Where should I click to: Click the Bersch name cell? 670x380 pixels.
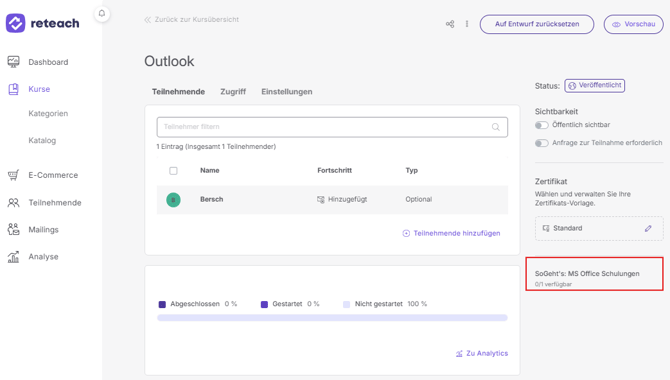click(212, 199)
